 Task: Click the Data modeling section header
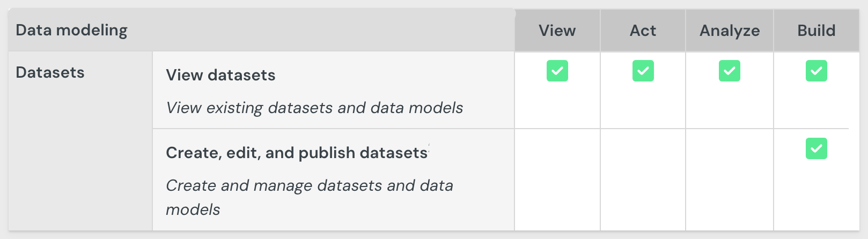pos(71,31)
